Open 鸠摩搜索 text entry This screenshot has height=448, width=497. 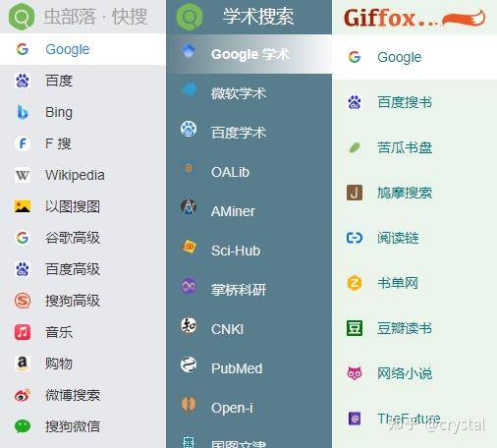(x=405, y=193)
